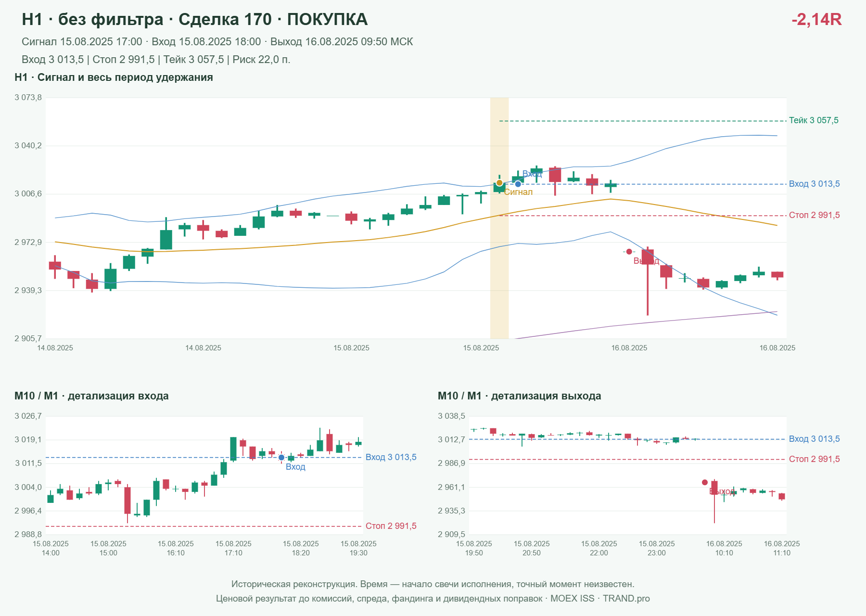Viewport: 866px width, 616px height.
Task: Click the long red candle at the H1 exit
Action: [x=648, y=281]
